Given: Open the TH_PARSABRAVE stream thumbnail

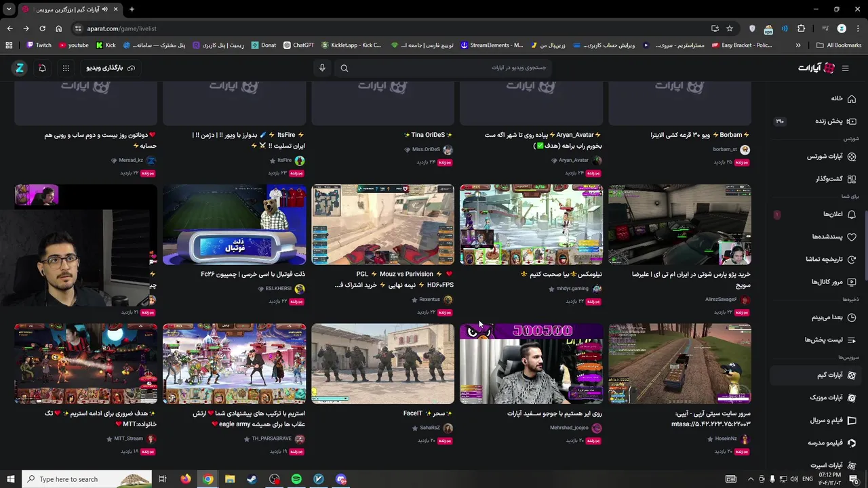Looking at the screenshot, I should (234, 364).
